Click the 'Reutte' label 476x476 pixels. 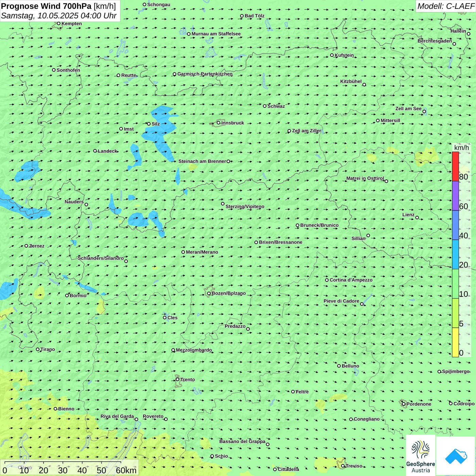[x=129, y=75]
